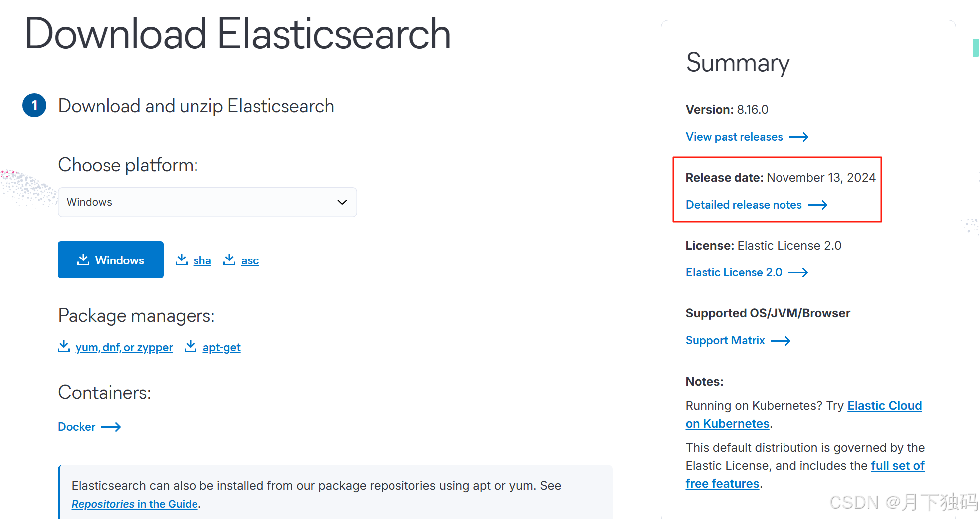Viewport: 980px width, 519px height.
Task: Expand platform list using the chevron arrow
Action: pyautogui.click(x=342, y=202)
